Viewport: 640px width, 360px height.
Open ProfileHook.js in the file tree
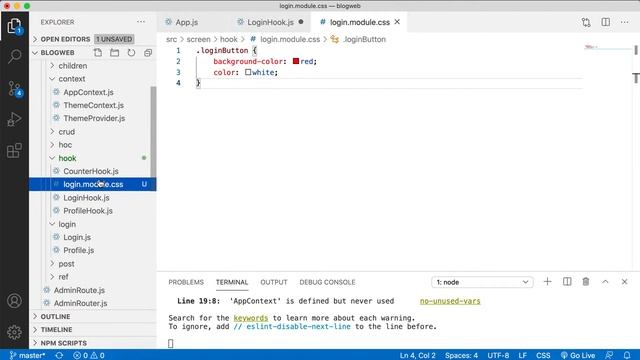88,211
